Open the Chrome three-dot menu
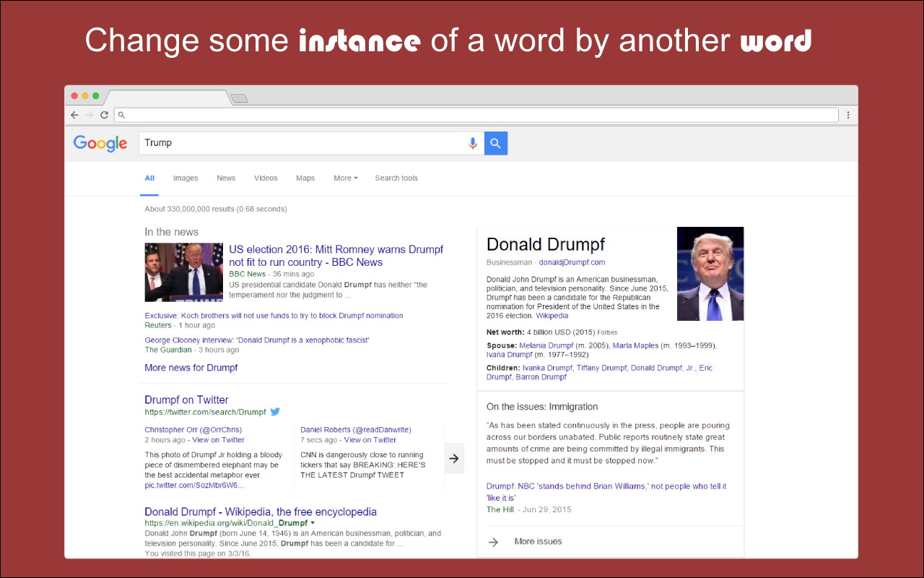Screen dimensions: 924x578 847,115
